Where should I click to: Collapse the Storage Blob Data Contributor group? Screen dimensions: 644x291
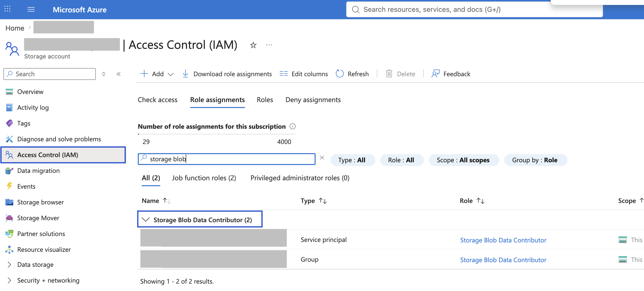(x=145, y=220)
